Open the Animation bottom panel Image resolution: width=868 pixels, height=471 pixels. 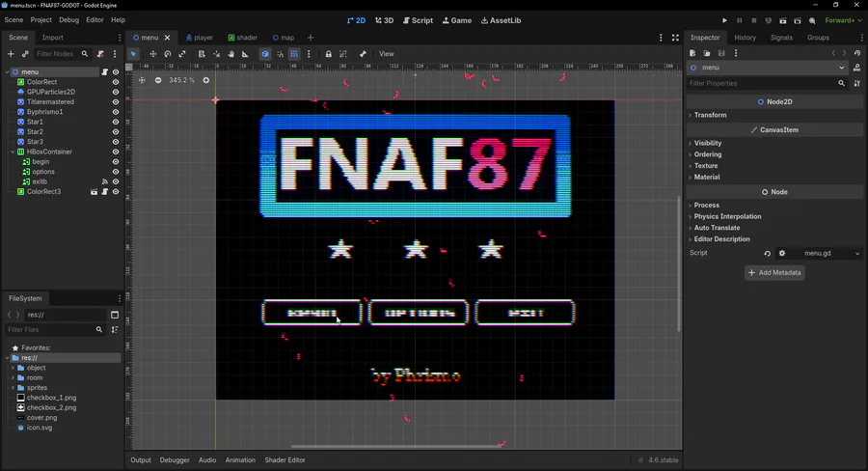[x=240, y=460]
